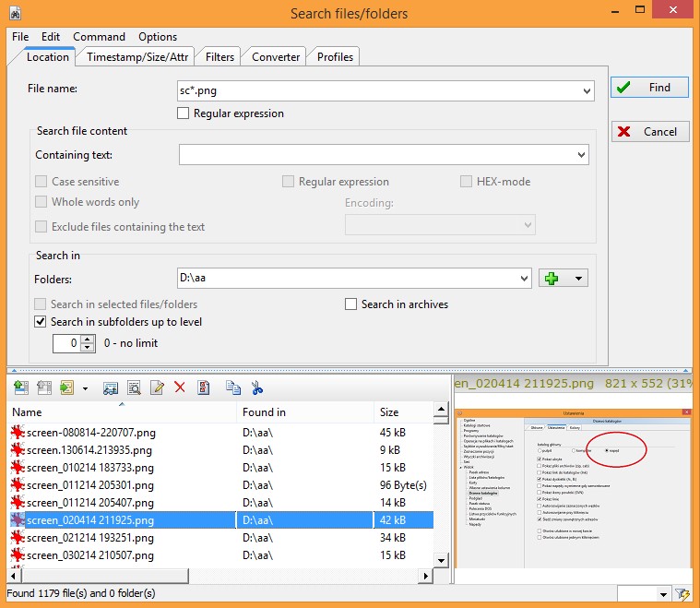Click the Size column header
Image resolution: width=700 pixels, height=608 pixels.
(x=389, y=412)
